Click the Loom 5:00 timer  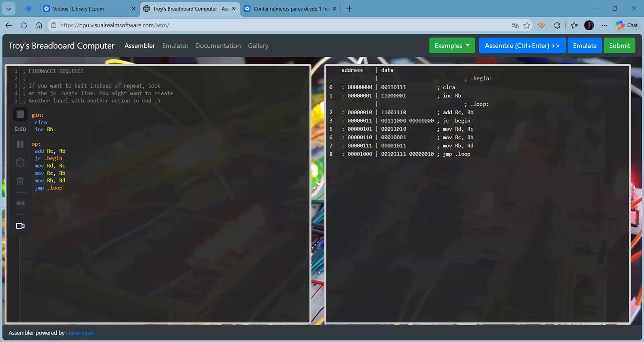click(20, 129)
